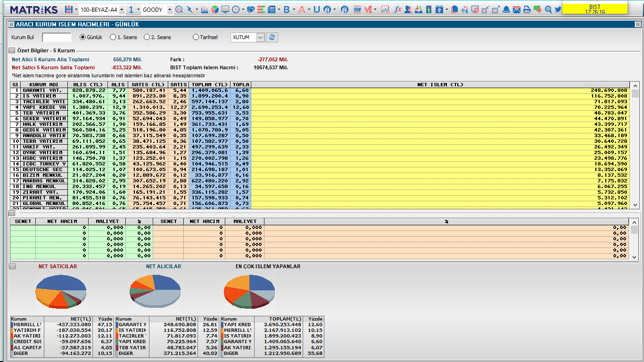Select the 1. Seans radio button

click(x=113, y=37)
